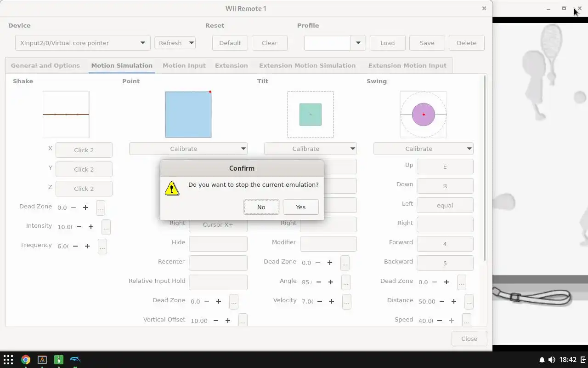Click the Clear reset button
Viewport: 588px width, 368px height.
pos(270,43)
